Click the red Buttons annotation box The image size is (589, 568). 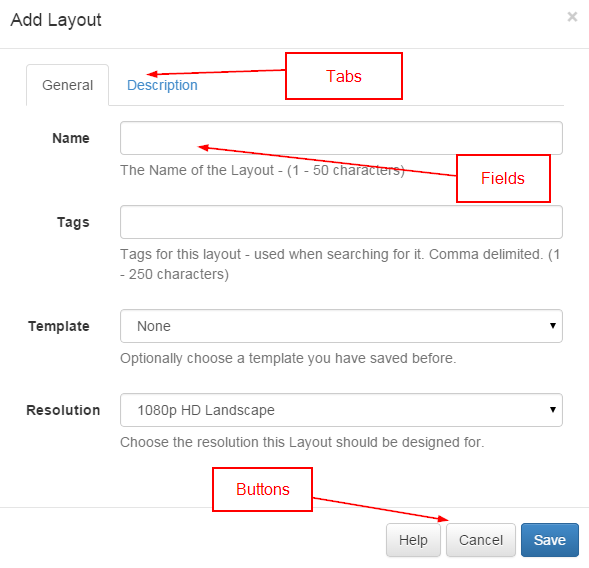(x=263, y=489)
